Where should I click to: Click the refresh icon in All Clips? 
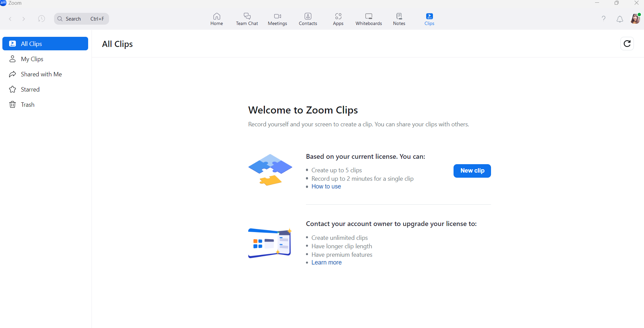627,44
